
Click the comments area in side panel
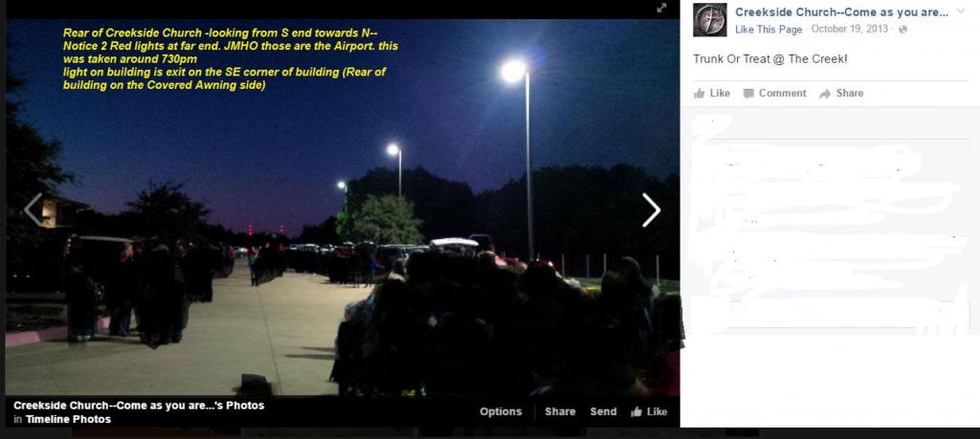coord(830,222)
